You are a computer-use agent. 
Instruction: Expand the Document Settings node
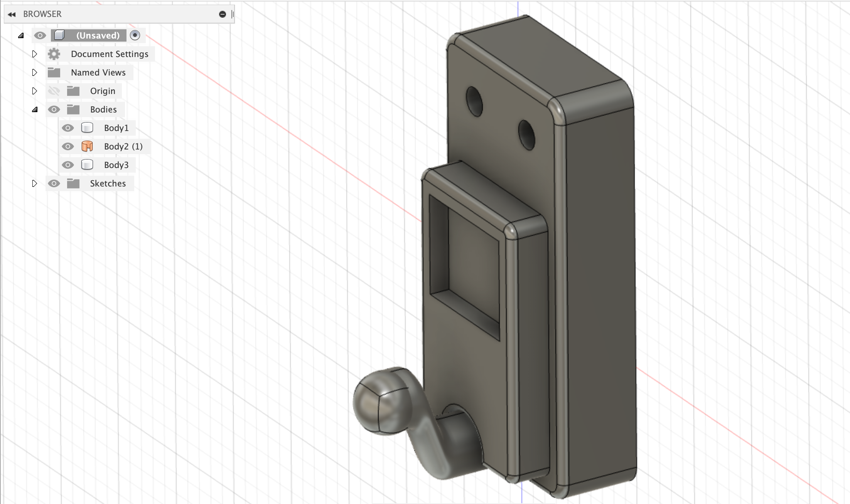point(34,54)
